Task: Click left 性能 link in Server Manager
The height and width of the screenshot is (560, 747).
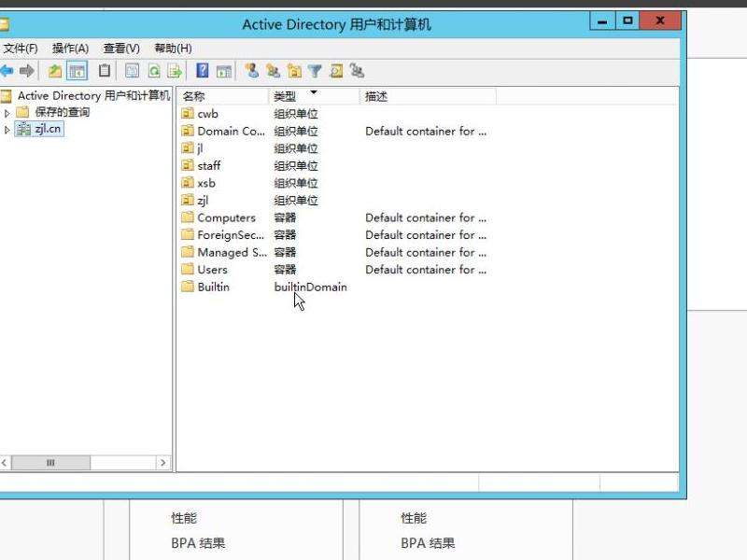Action: 184,518
